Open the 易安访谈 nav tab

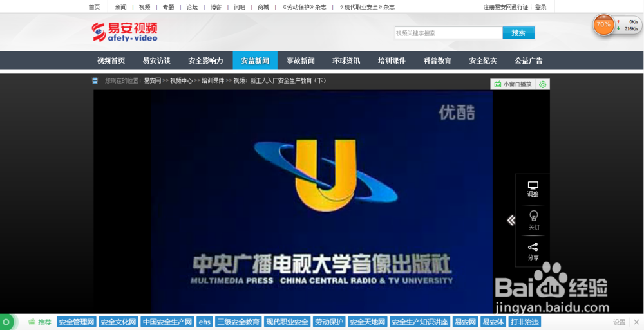click(x=156, y=60)
